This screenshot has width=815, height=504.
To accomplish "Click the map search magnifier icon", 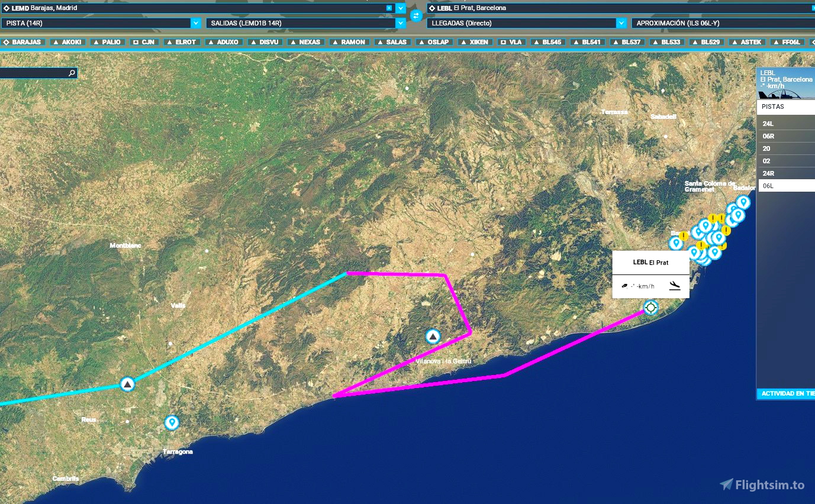I will (x=72, y=73).
